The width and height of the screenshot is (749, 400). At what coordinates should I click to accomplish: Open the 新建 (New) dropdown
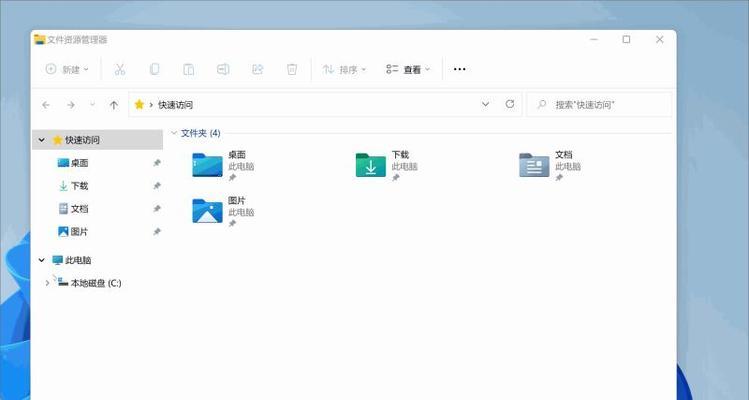(67, 69)
